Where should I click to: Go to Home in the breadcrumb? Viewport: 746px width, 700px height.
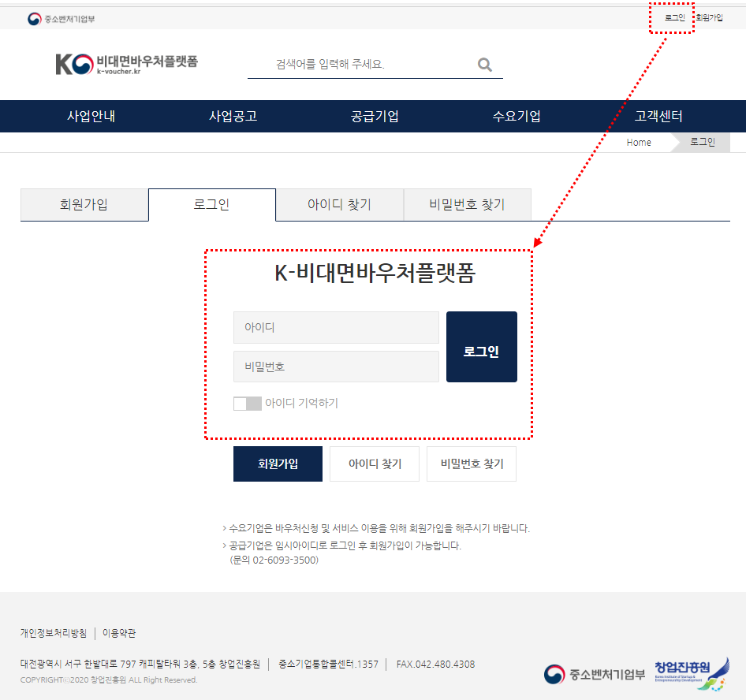[x=639, y=142]
